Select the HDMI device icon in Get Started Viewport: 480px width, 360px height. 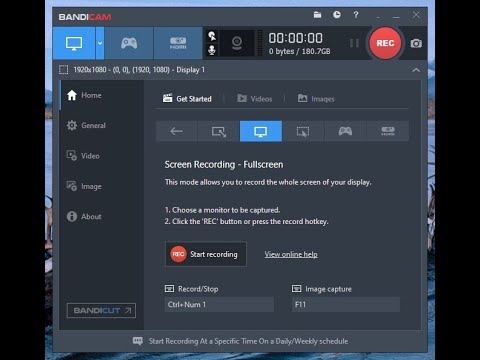click(387, 131)
